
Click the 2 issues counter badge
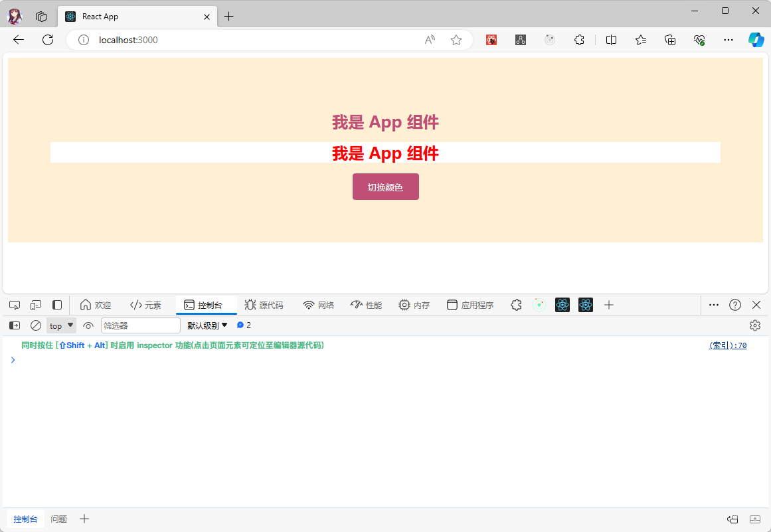[244, 325]
